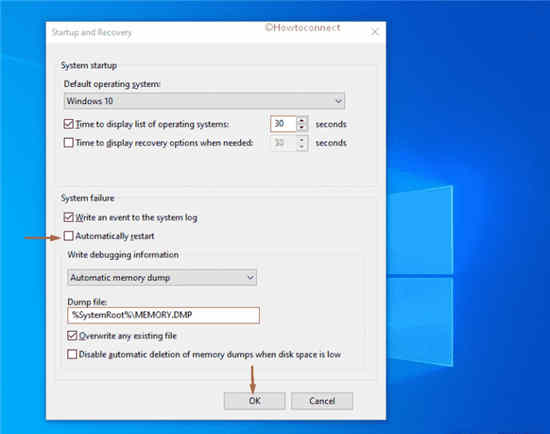Click the disabled recovery options seconds field

[x=283, y=143]
